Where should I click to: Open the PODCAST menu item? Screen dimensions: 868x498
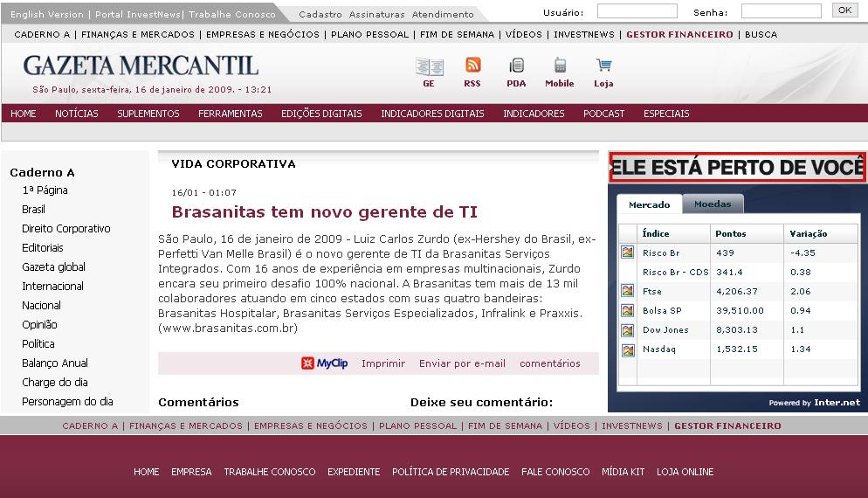603,114
